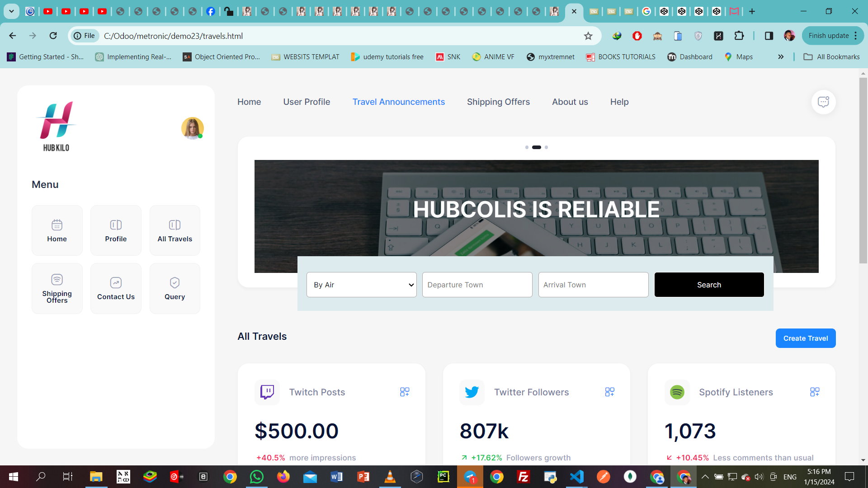Open the browser Extensions puzzle icon

(739, 36)
